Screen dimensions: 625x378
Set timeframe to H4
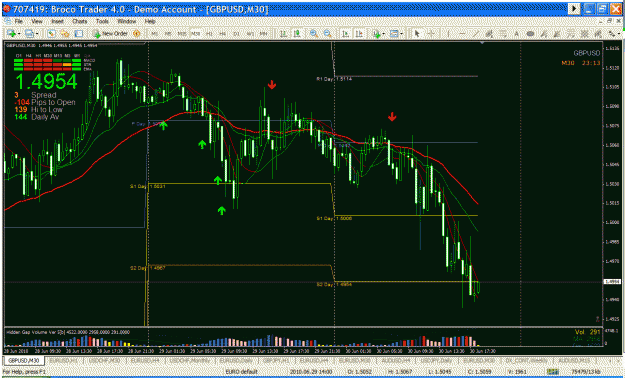(222, 34)
